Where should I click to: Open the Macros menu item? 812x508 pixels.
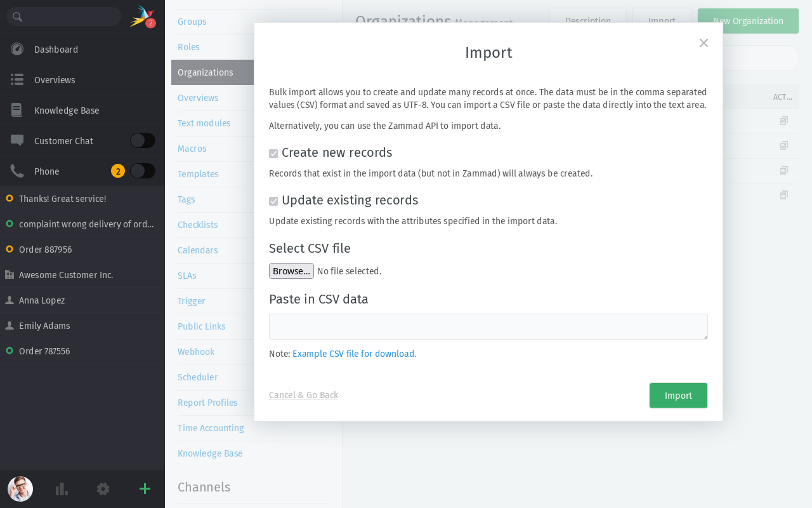[192, 149]
